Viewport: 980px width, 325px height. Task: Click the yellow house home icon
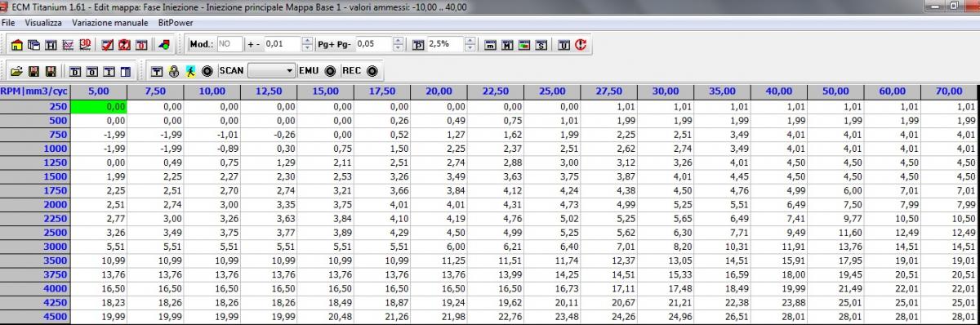pos(17,45)
